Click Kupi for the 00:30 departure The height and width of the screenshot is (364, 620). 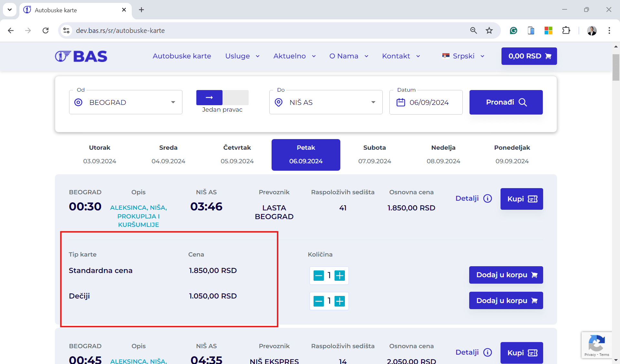[x=522, y=199]
